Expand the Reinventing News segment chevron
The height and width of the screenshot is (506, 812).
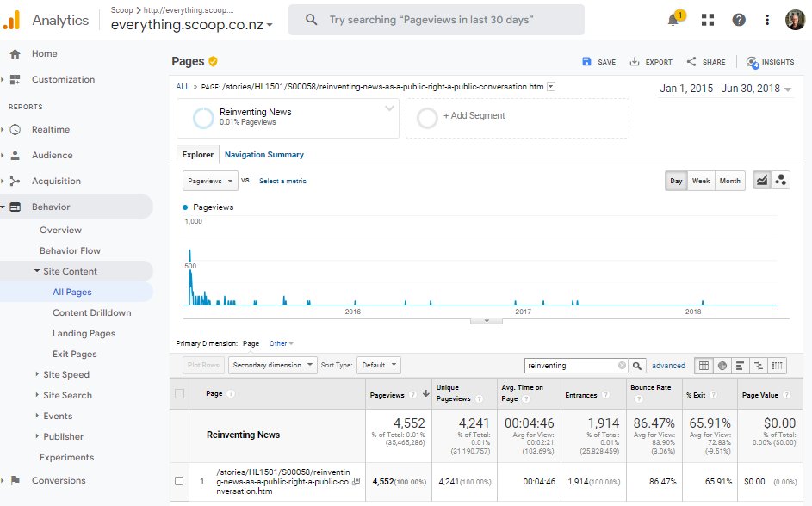[389, 108]
